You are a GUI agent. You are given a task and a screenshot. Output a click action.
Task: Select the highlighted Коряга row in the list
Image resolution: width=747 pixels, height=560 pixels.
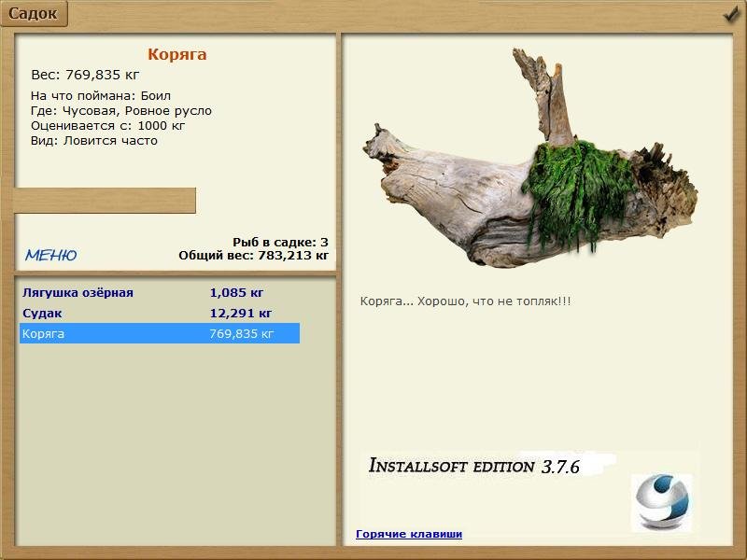[160, 333]
